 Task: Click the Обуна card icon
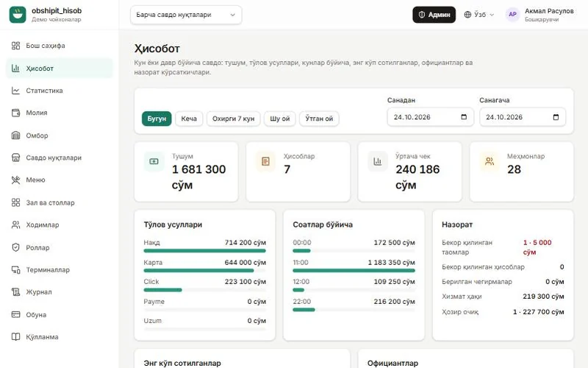point(15,315)
